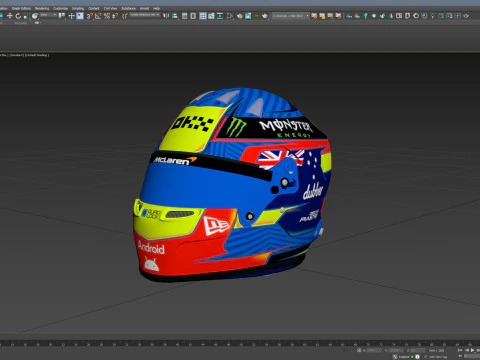Select the Scale transform tool
This screenshot has height=360, width=480.
point(26,16)
